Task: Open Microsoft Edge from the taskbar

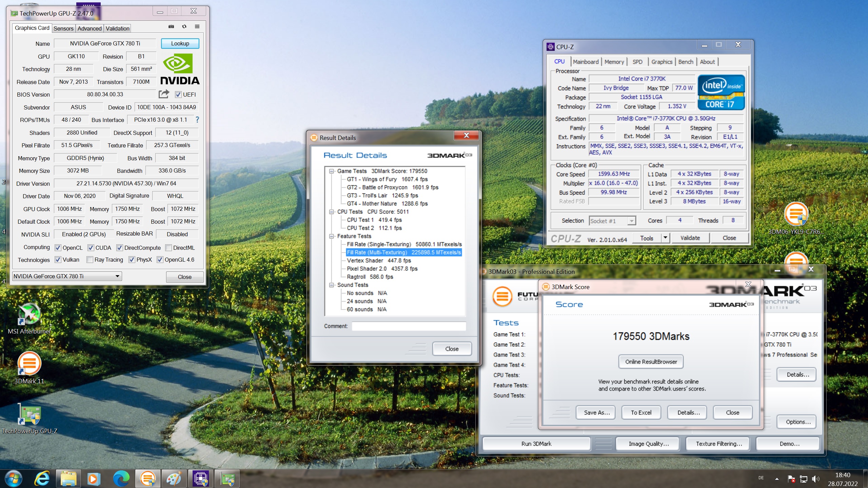Action: tap(121, 479)
